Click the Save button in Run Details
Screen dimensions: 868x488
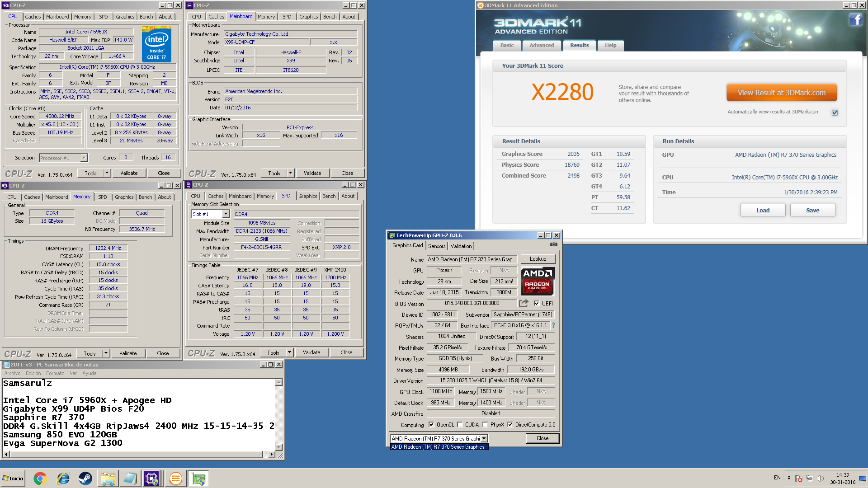pyautogui.click(x=812, y=210)
